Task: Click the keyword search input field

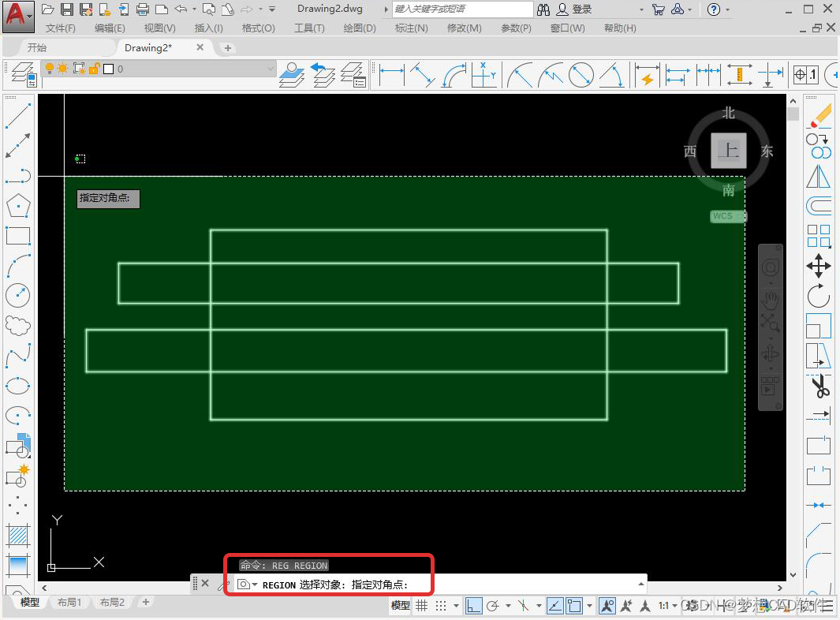Action: click(463, 9)
